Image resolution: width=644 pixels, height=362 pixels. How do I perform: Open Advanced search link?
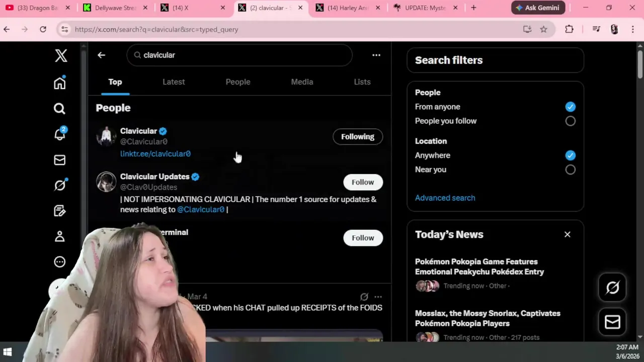click(445, 198)
